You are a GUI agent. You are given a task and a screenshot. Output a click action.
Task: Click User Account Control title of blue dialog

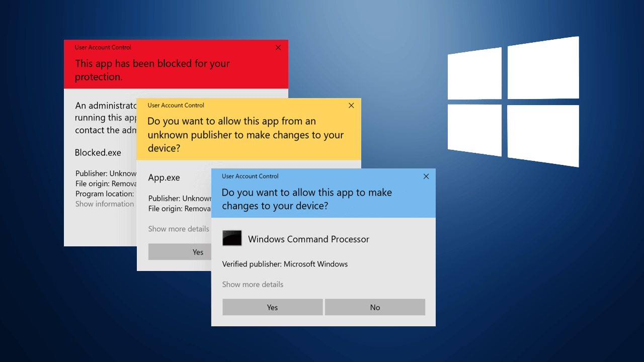250,176
